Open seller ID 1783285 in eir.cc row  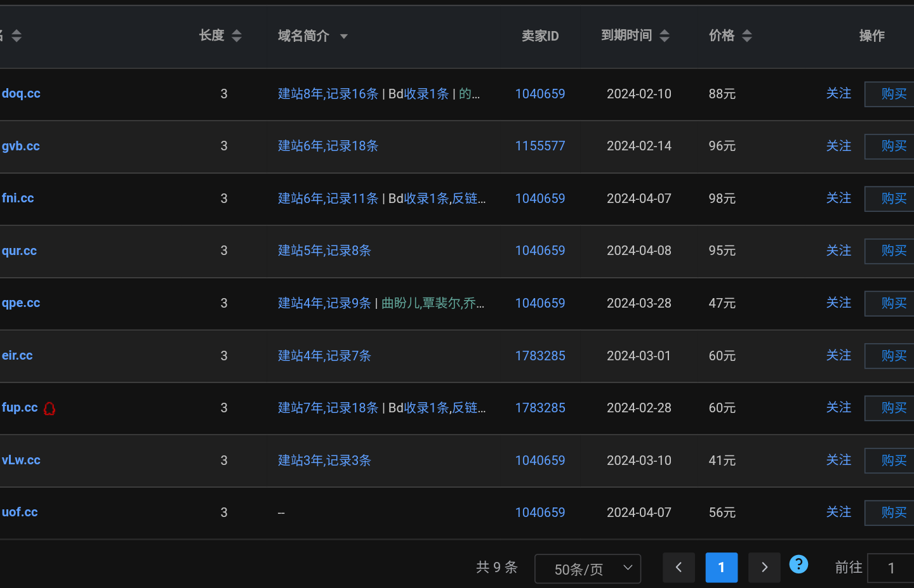540,356
